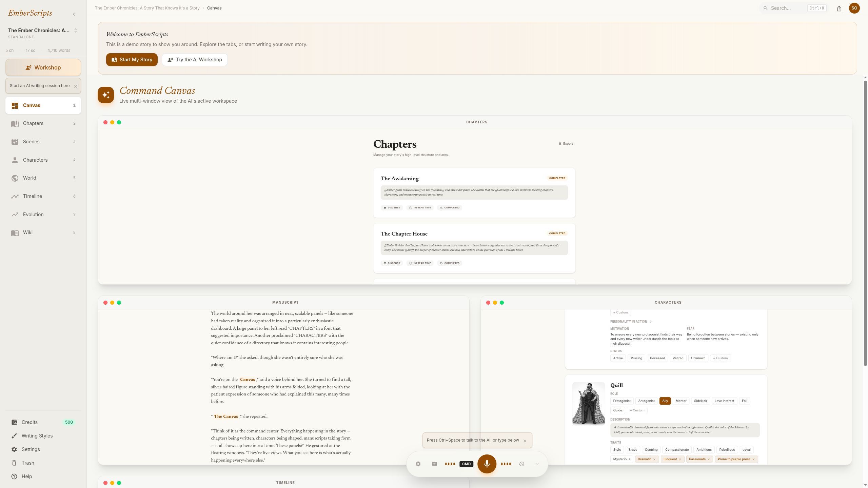The width and height of the screenshot is (868, 488).
Task: Dismiss the 'Start an AI writing session here' tip
Action: pyautogui.click(x=76, y=86)
